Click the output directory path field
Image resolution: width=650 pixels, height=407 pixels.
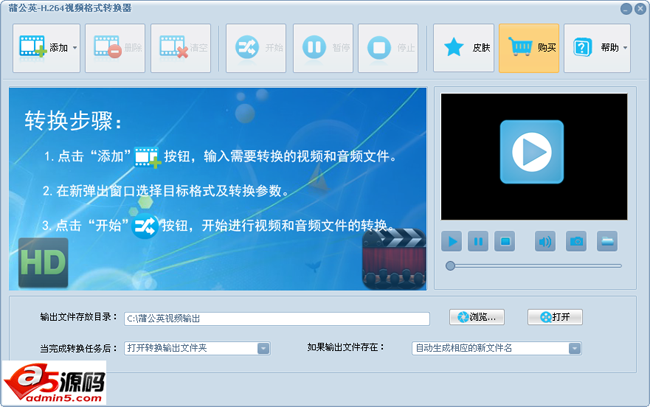[276, 318]
